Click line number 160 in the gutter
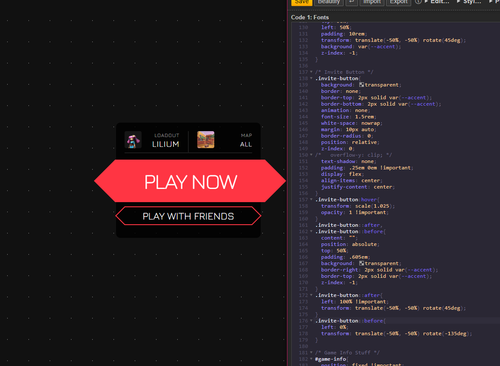This screenshot has width=500, height=366. (303, 219)
